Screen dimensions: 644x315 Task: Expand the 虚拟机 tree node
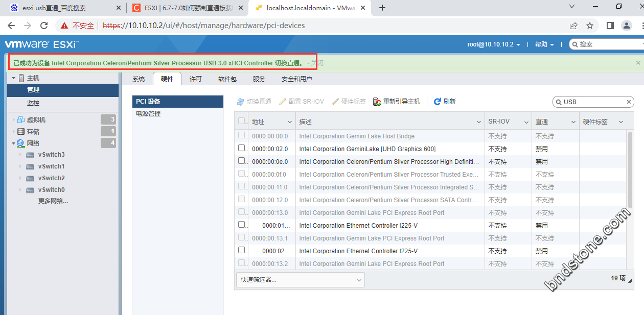point(13,120)
